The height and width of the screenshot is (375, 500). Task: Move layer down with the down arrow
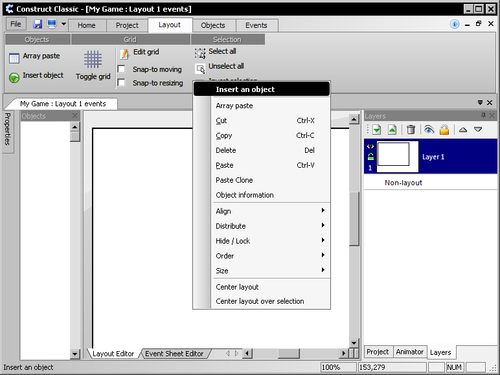click(478, 129)
